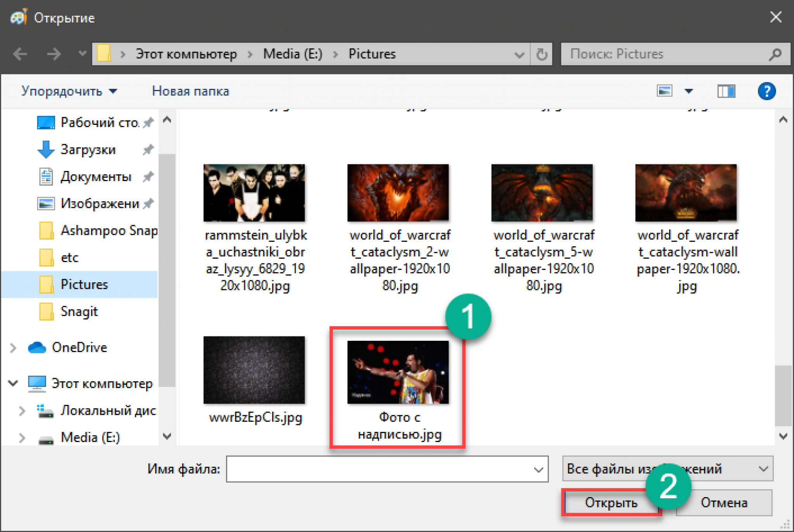Viewport: 794px width, 532px height.
Task: Expand the OneDrive tree node
Action: coord(13,348)
